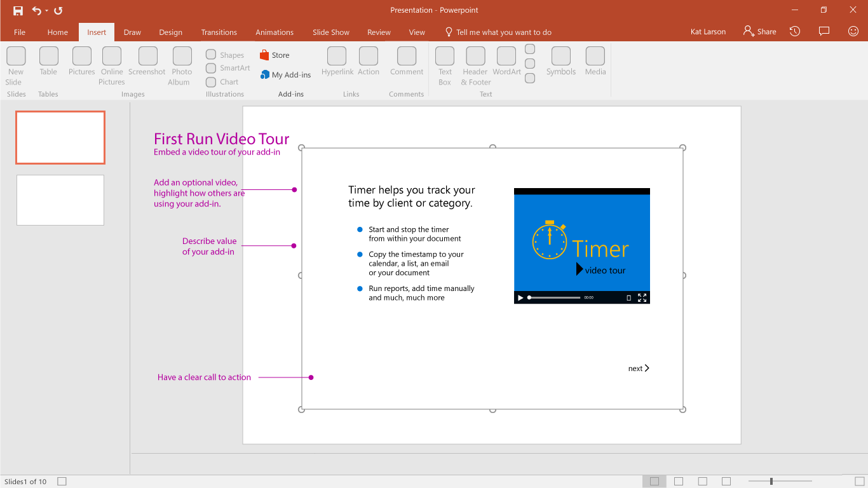
Task: Open Online Pictures
Action: [x=112, y=66]
